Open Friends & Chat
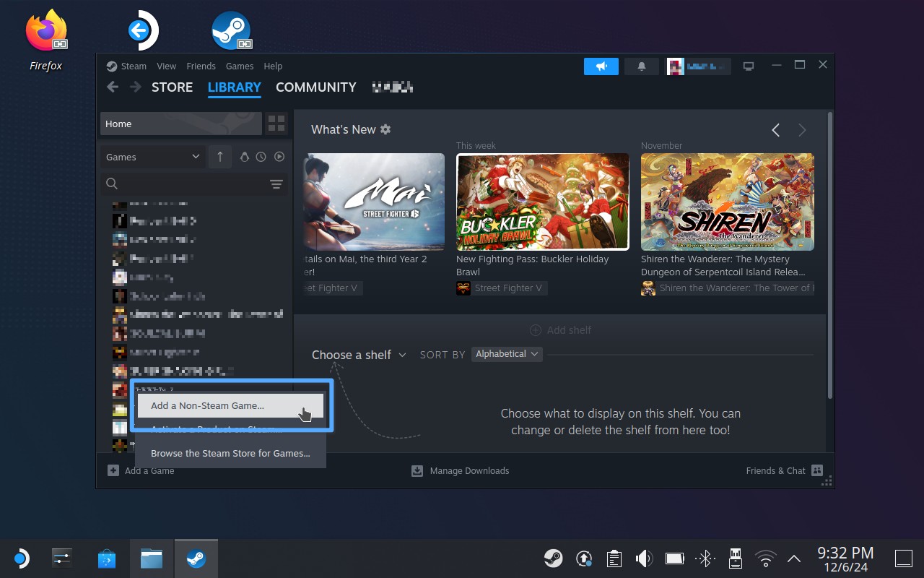Image resolution: width=924 pixels, height=578 pixels. tap(784, 471)
